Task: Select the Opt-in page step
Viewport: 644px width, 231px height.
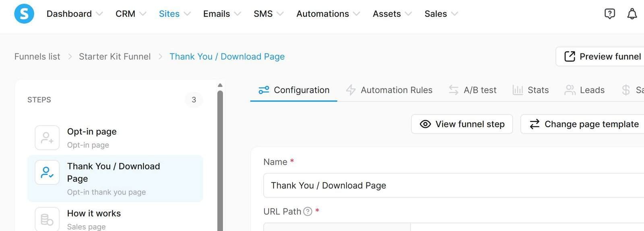Action: [115, 138]
